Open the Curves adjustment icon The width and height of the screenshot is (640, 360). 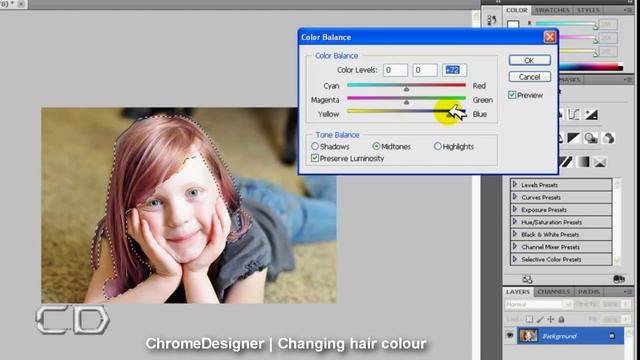click(x=573, y=114)
